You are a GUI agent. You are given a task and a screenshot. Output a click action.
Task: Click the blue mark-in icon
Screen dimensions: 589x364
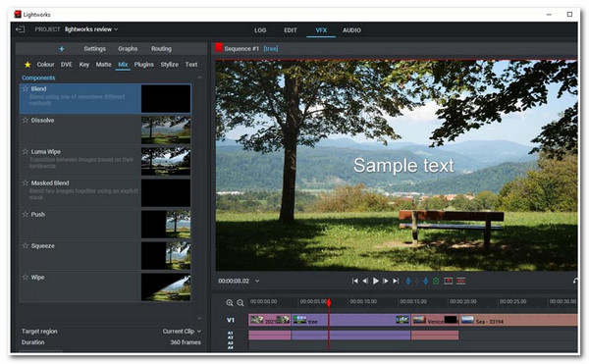[408, 281]
